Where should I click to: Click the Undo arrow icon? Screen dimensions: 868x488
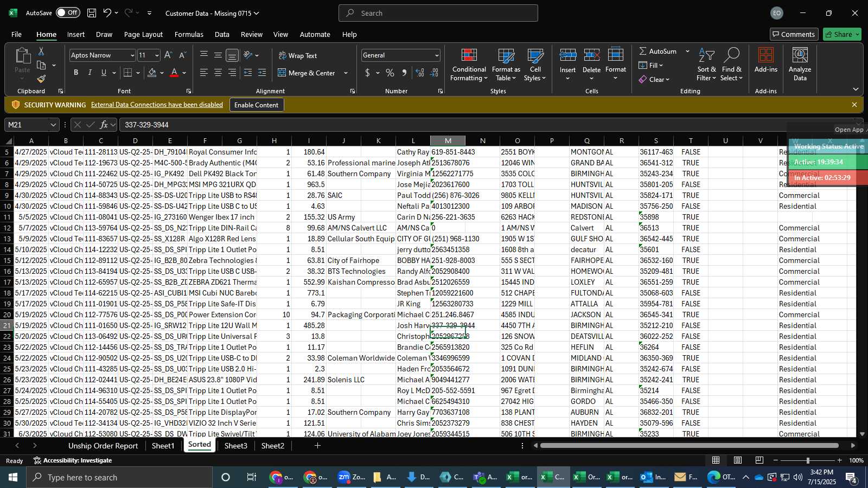107,12
